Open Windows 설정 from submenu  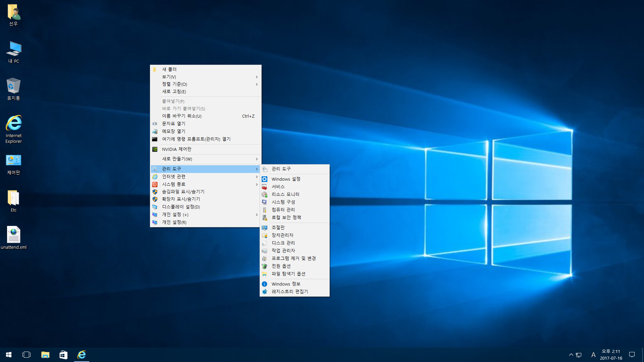tap(294, 179)
